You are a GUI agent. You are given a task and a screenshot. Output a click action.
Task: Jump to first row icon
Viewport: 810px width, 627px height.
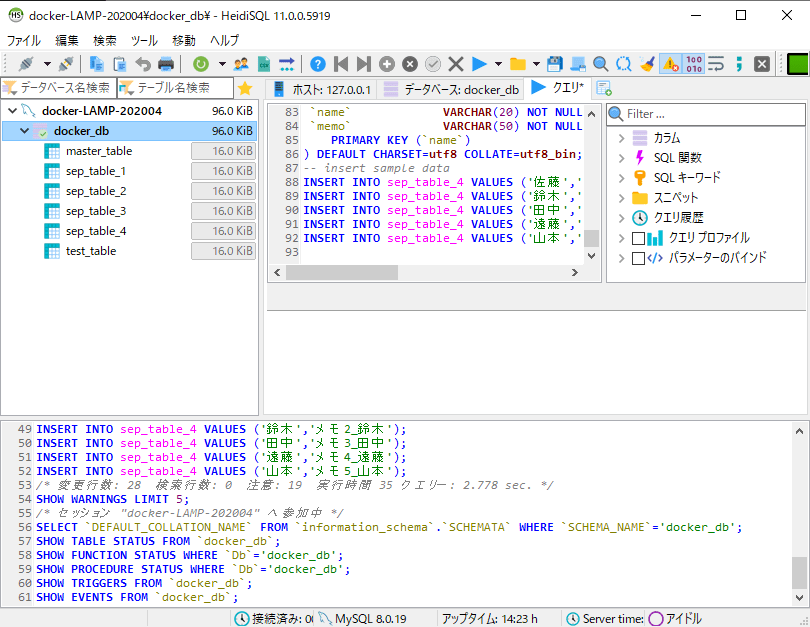(341, 64)
